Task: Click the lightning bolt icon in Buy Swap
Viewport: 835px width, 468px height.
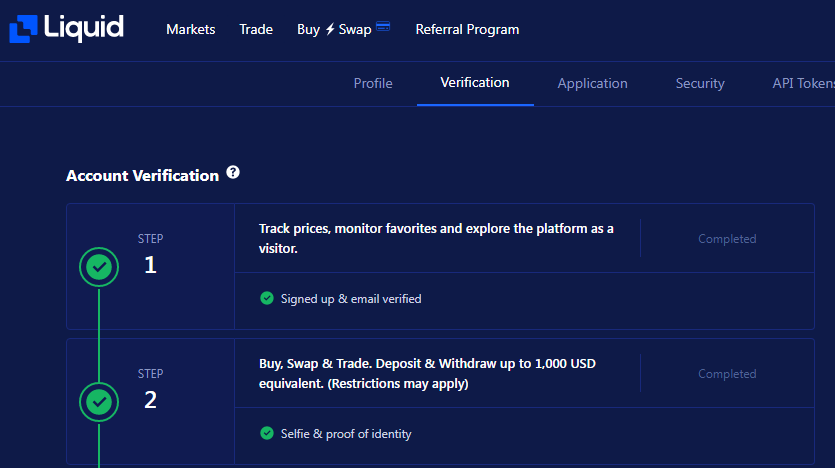Action: point(330,29)
